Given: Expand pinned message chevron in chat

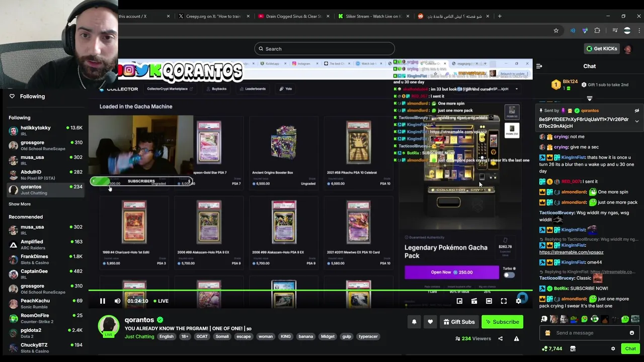Looking at the screenshot, I should 636,121.
